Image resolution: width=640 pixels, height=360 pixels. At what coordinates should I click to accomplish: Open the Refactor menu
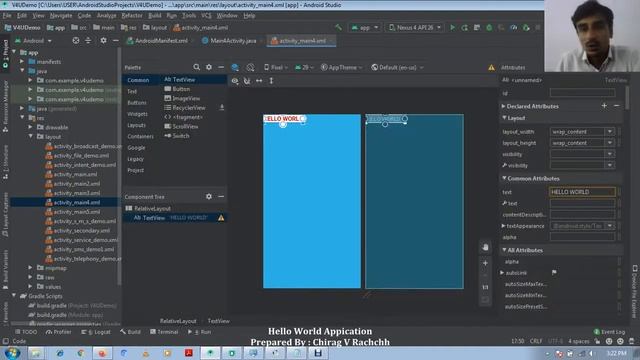click(132, 16)
